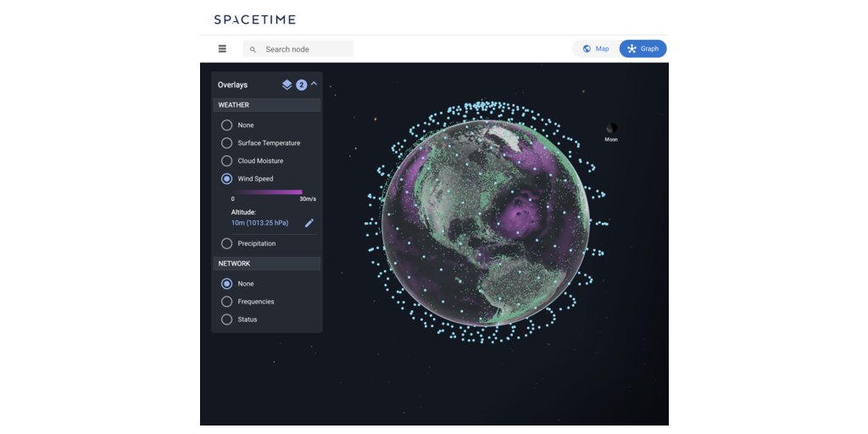
Task: Select None under Weather
Action: 227,125
